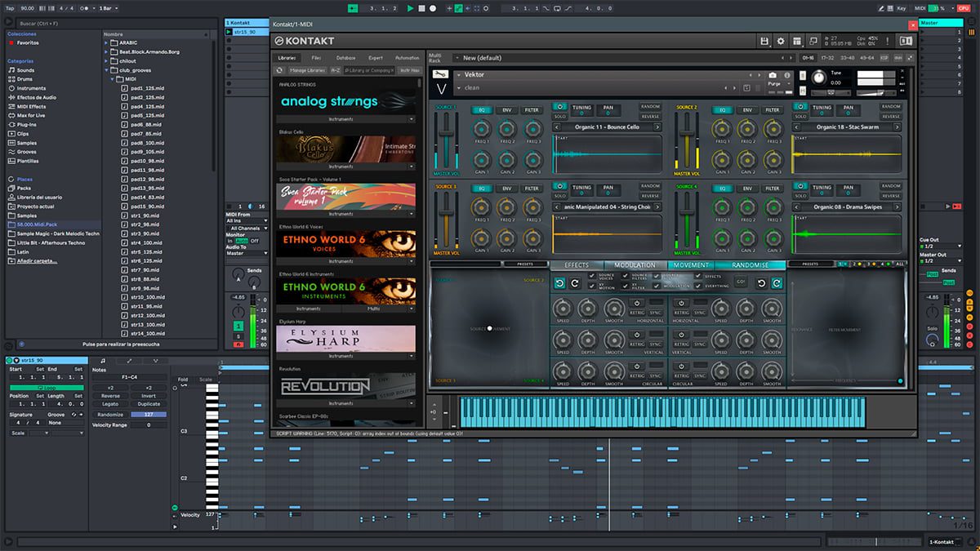The image size is (980, 551).
Task: Open Kontakt workspace layout icon
Action: 797,41
